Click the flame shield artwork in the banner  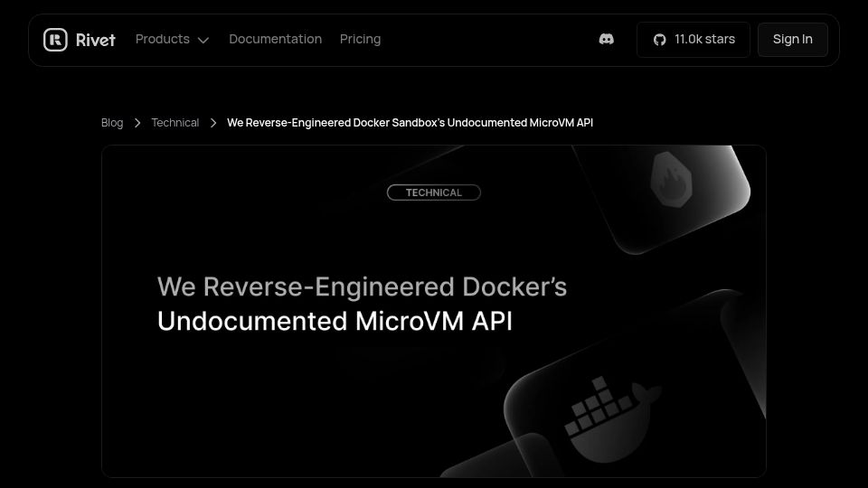point(671,179)
